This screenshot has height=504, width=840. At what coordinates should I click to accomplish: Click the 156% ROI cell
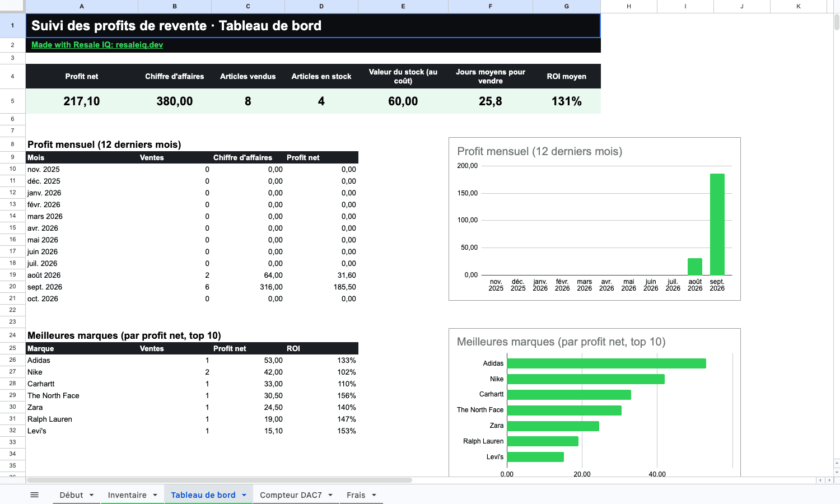pos(321,396)
